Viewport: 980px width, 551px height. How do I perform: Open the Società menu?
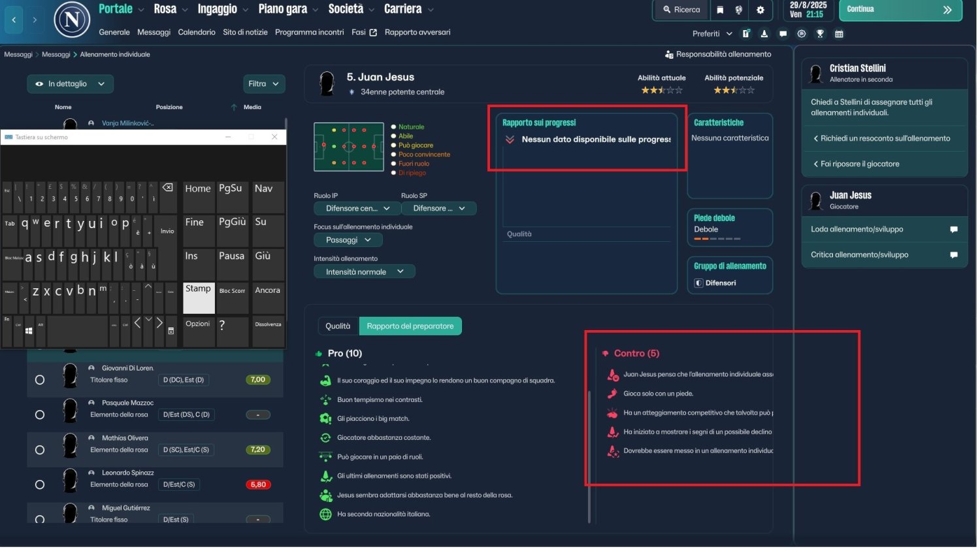point(352,9)
